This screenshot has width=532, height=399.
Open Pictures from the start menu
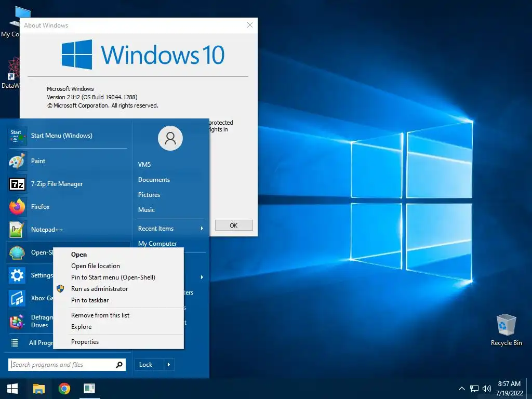pos(149,195)
